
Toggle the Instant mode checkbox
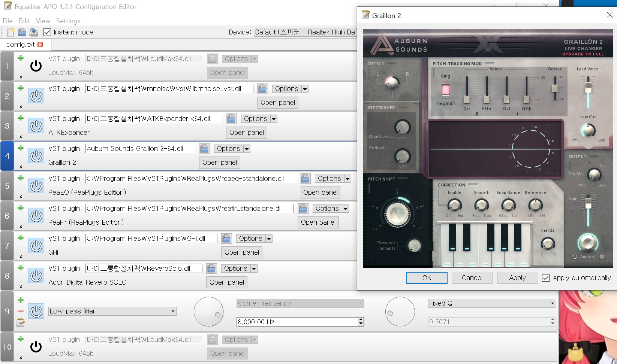point(47,32)
